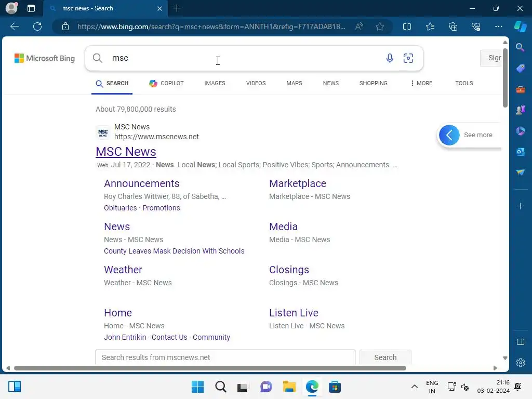Open split screen view

407,26
